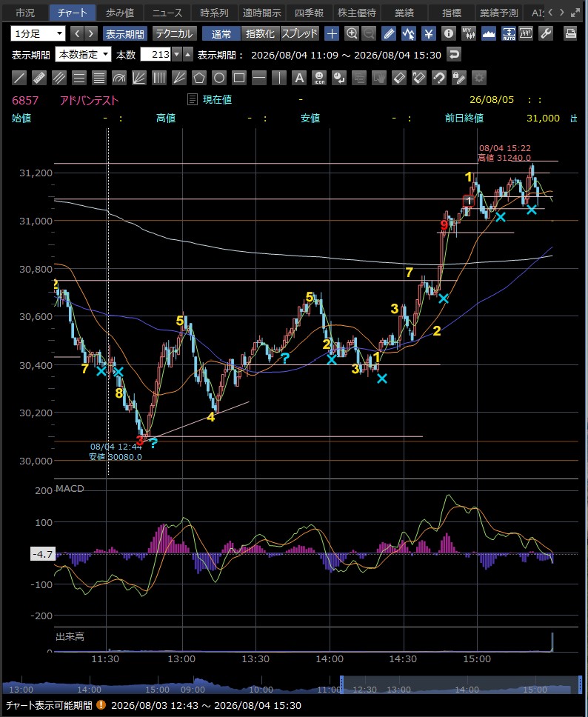The image size is (588, 717).
Task: Zoom in on the chart
Action: click(x=352, y=33)
